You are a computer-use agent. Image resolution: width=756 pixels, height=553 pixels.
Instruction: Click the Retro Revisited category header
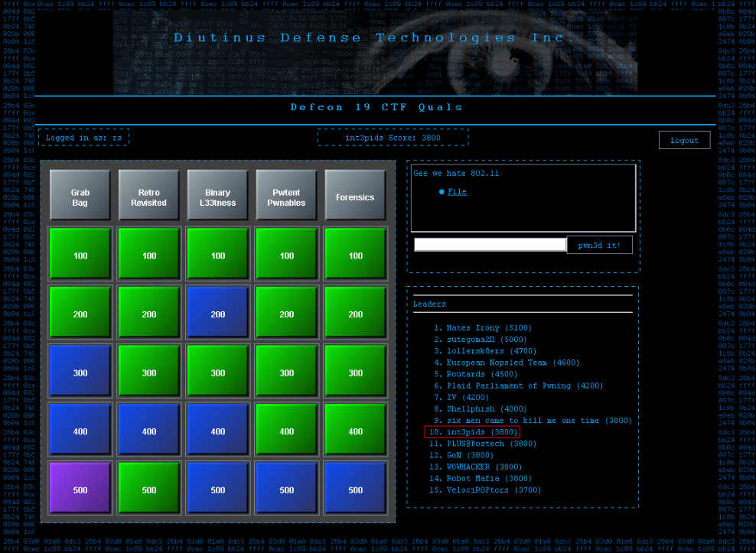point(149,195)
